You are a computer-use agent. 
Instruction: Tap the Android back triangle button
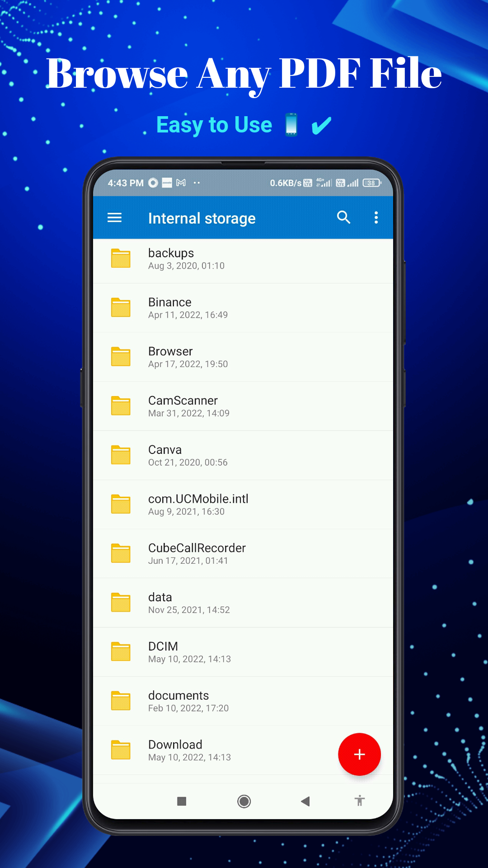305,801
